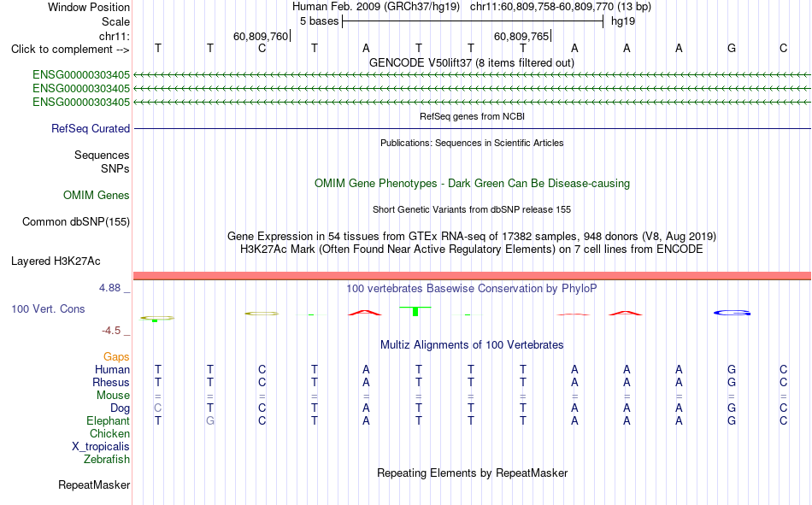Viewport: 812px width, 505px height.
Task: Click the -4.5 PhyloP lower scale value
Action: (111, 331)
